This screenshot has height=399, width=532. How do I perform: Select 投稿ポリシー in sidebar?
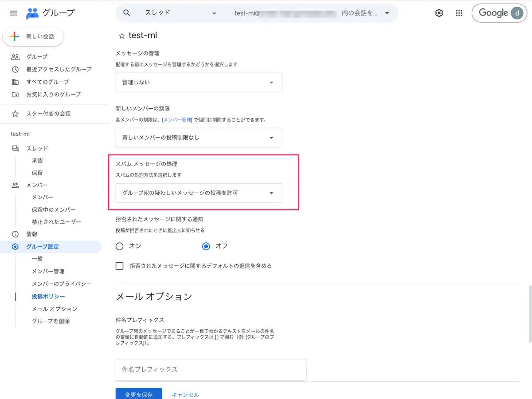[48, 296]
